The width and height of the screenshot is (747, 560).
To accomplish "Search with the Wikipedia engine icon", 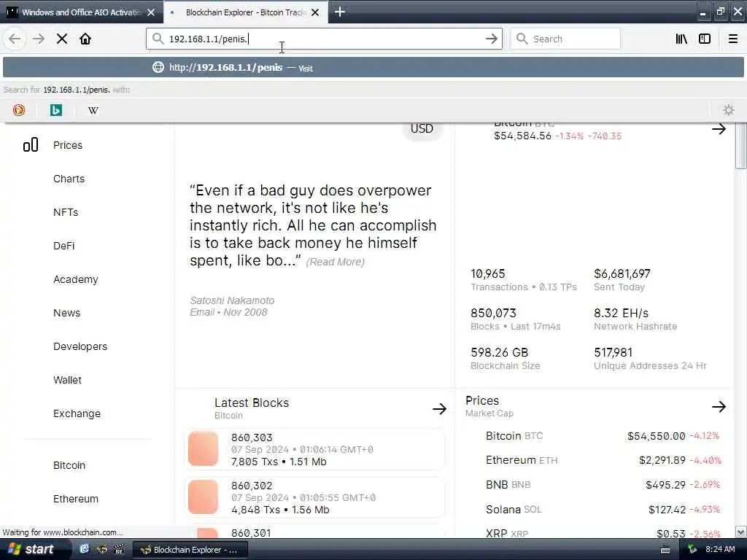I will [x=93, y=110].
